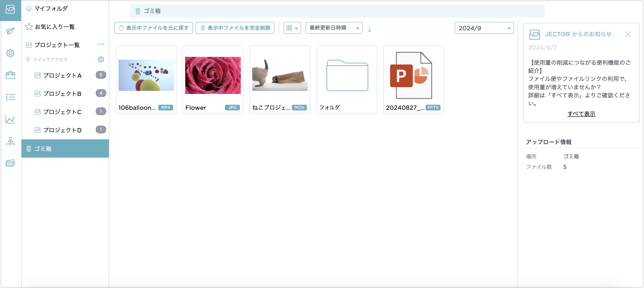This screenshot has height=288, width=644.
Task: Open the user management person icon
Action: pos(10,141)
